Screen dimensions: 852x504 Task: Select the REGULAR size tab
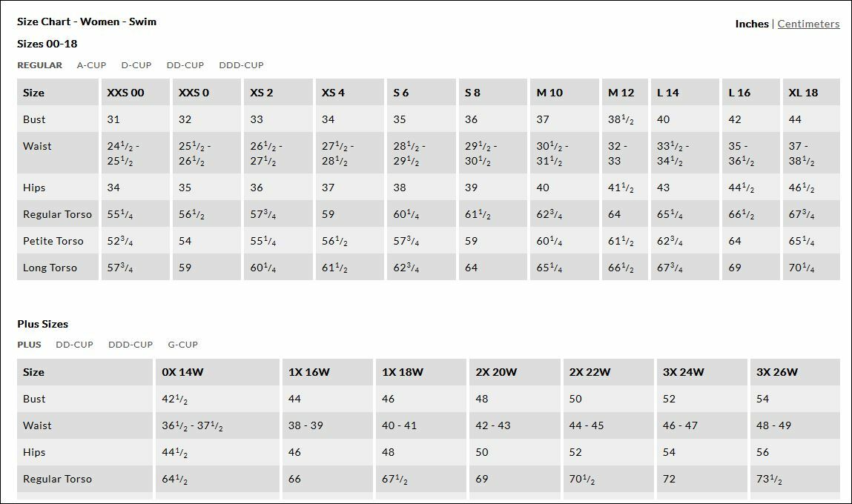coord(39,65)
